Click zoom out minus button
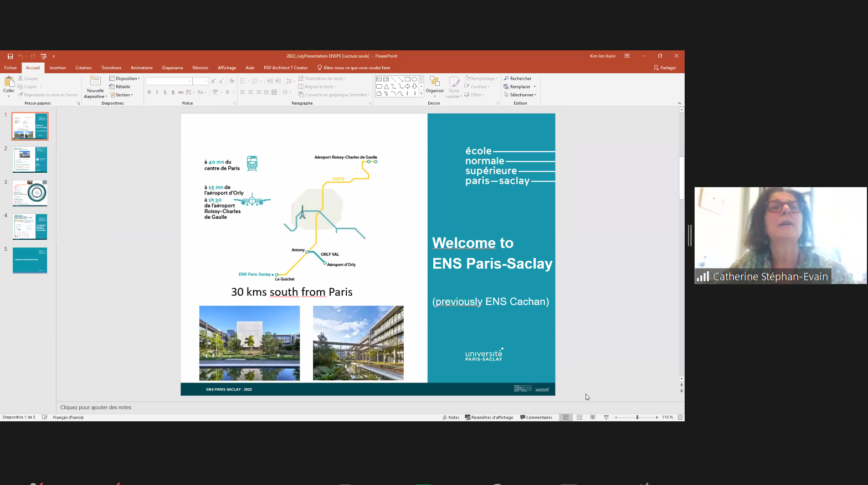This screenshot has height=485, width=868. pos(616,417)
